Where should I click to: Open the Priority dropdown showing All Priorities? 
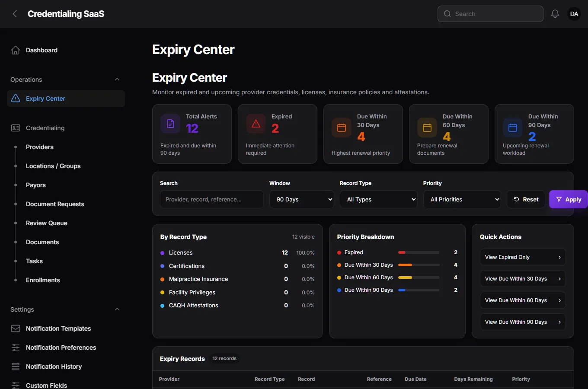click(462, 199)
